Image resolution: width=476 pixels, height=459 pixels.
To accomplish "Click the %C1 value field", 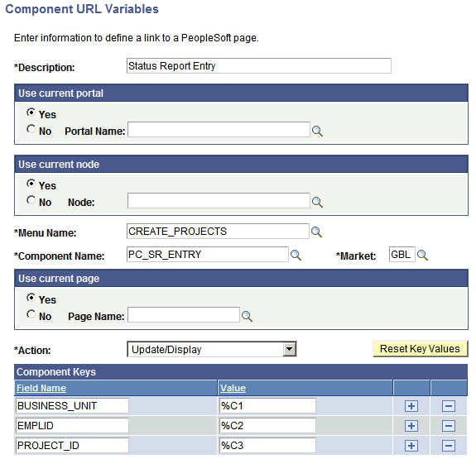I will click(267, 405).
